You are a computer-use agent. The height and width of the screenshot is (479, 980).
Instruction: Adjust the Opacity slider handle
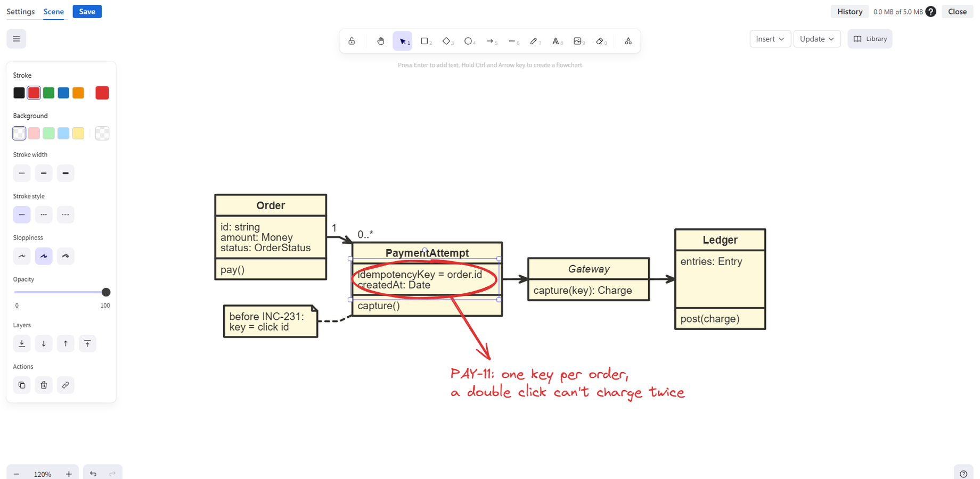106,292
